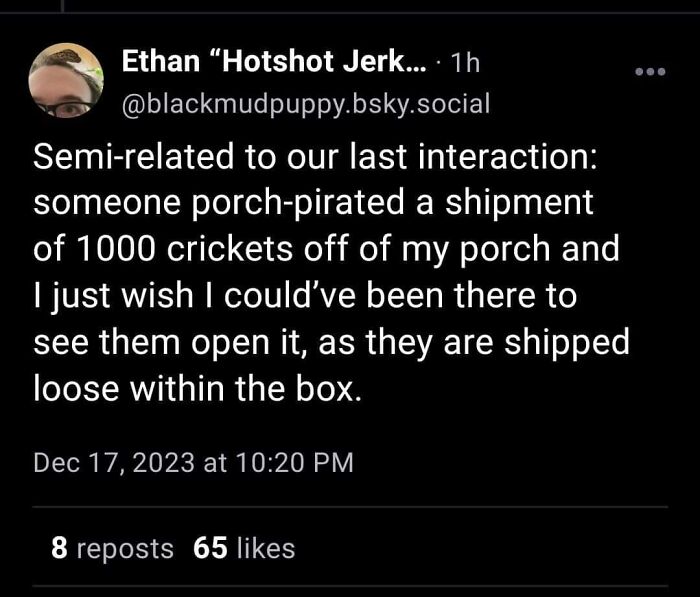Click the thread connector line above the avatar
Viewport: 700px width, 597px height.
[62, 8]
